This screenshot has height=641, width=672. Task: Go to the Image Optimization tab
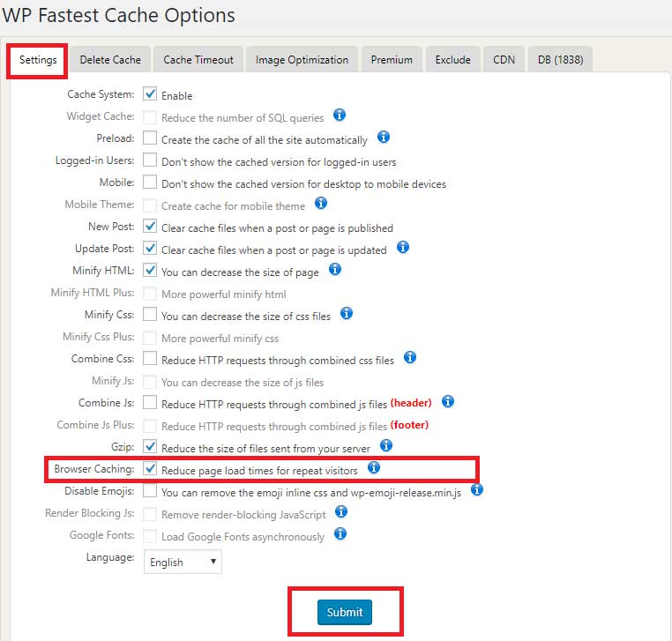(x=302, y=60)
